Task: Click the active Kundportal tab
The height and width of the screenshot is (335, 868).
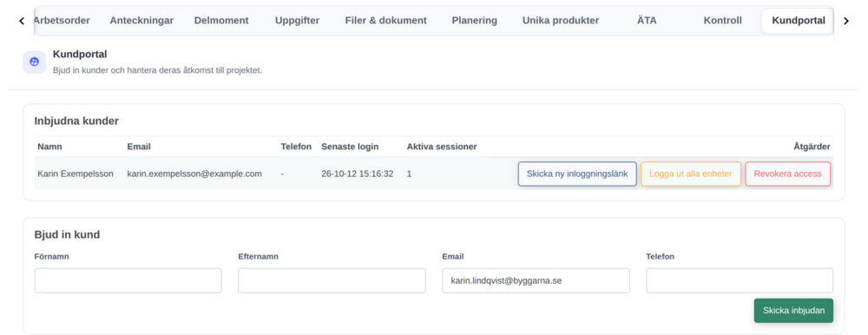Action: pyautogui.click(x=799, y=21)
